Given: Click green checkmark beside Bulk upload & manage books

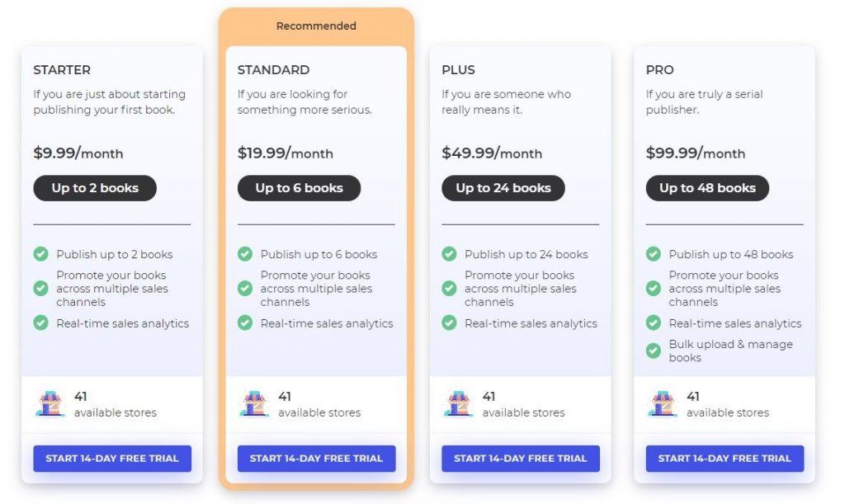Looking at the screenshot, I should (x=654, y=351).
